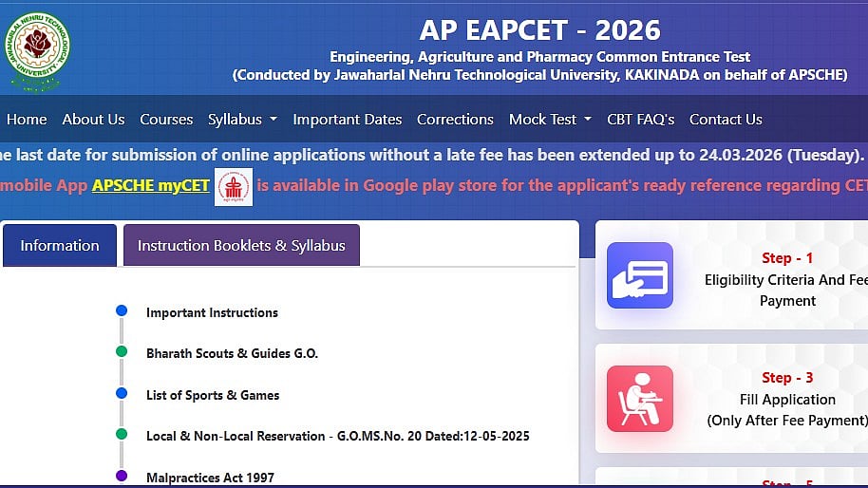Open the Contact Us page
This screenshot has height=488, width=868.
coord(726,120)
